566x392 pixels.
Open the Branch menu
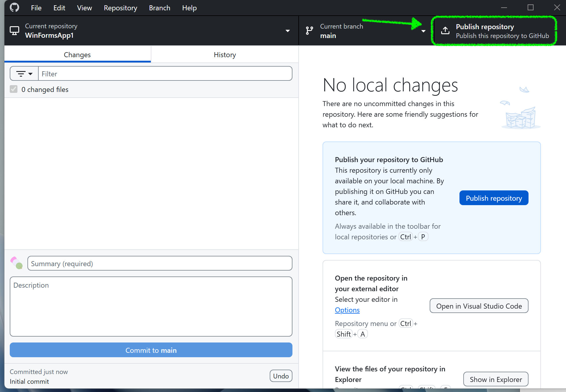tap(159, 8)
